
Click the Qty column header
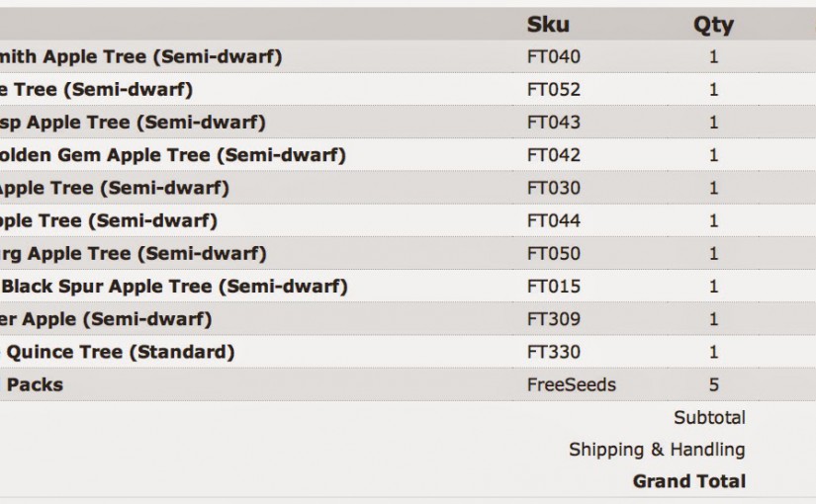click(x=713, y=25)
